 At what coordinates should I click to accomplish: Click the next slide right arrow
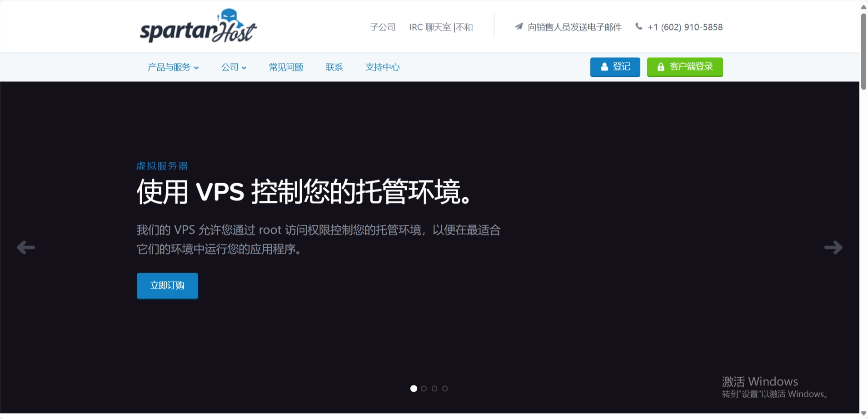[833, 247]
